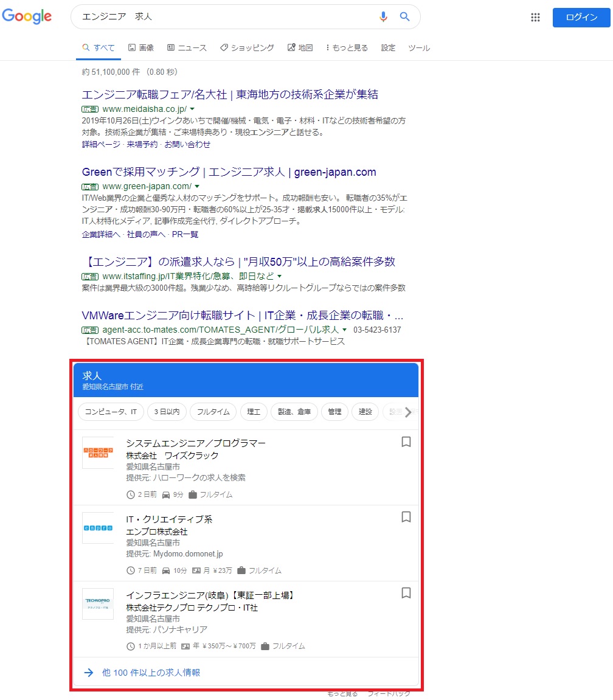Go to the ショッピング tab
This screenshot has width=613, height=700.
click(247, 48)
